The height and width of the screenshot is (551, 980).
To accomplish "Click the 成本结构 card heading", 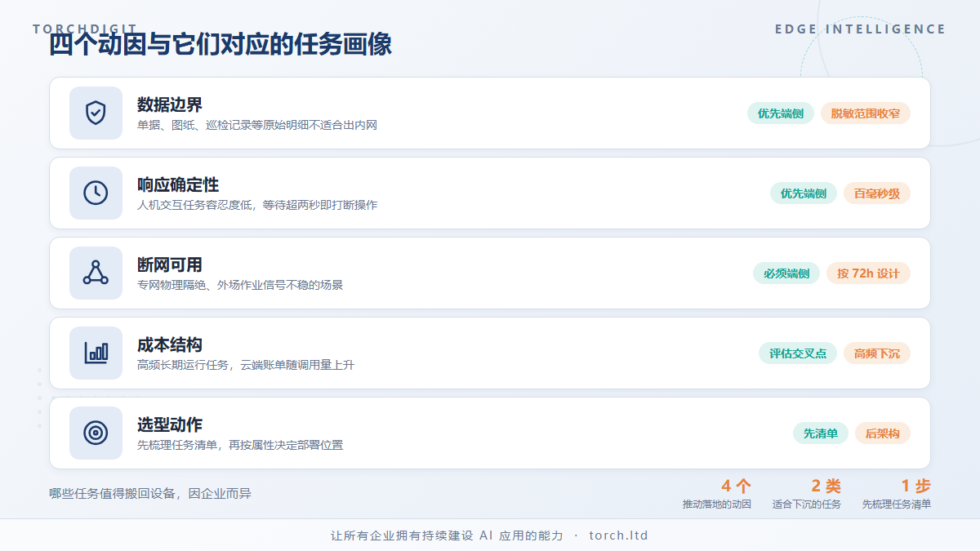I will point(170,344).
